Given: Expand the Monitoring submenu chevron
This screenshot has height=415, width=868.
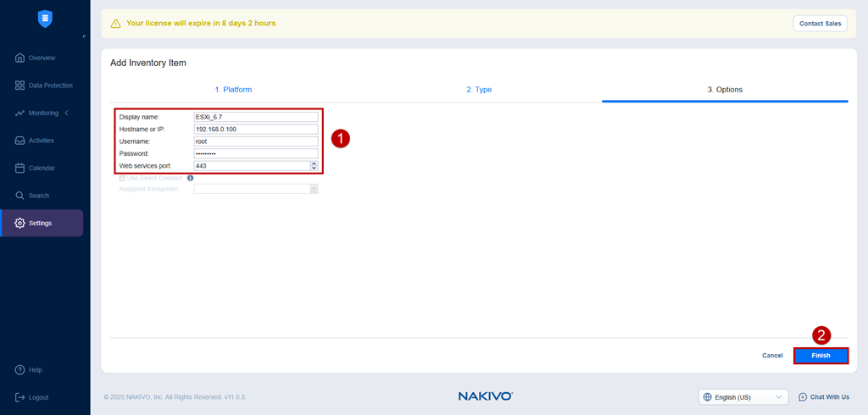Looking at the screenshot, I should pos(66,113).
